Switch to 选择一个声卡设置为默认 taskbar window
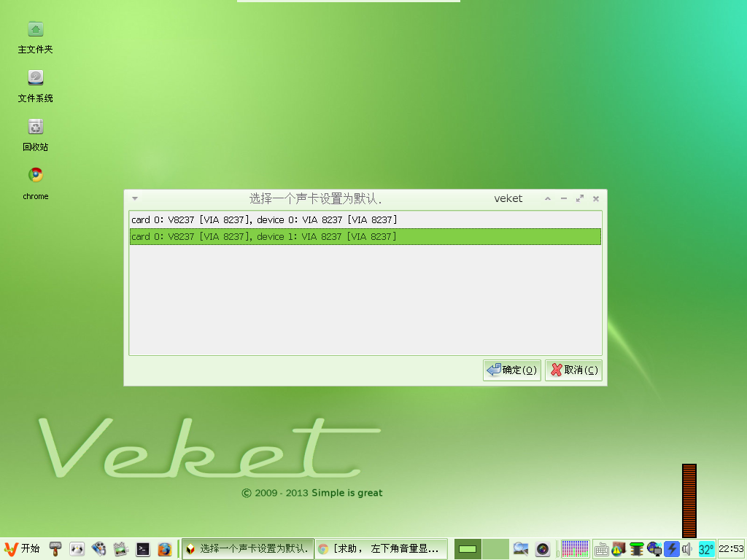The width and height of the screenshot is (747, 560). pos(248,548)
